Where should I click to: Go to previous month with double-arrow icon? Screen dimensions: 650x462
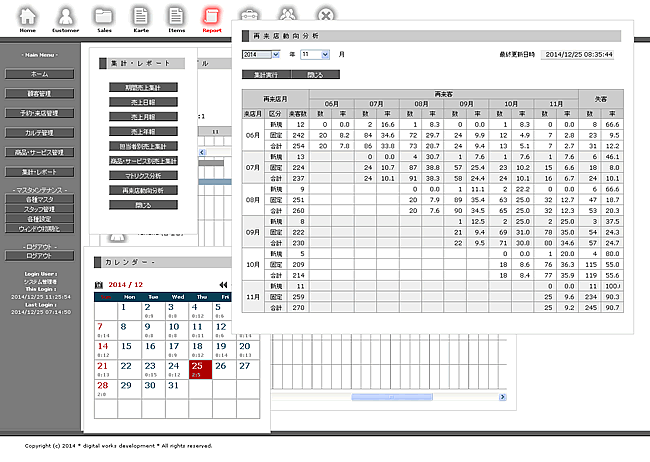[223, 285]
